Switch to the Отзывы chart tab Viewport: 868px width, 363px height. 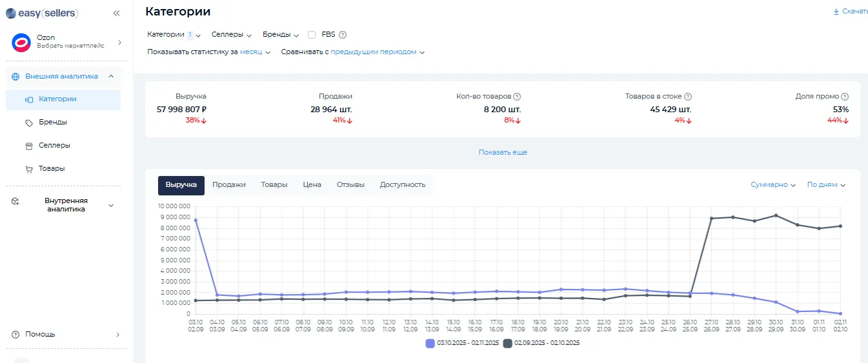(x=350, y=185)
